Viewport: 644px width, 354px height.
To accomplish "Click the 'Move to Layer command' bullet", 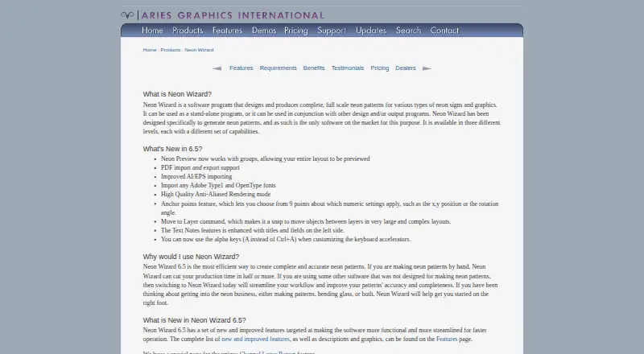I will [x=306, y=222].
